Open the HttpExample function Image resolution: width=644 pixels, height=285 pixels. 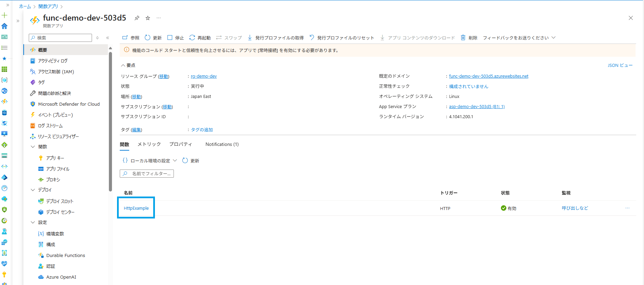136,208
